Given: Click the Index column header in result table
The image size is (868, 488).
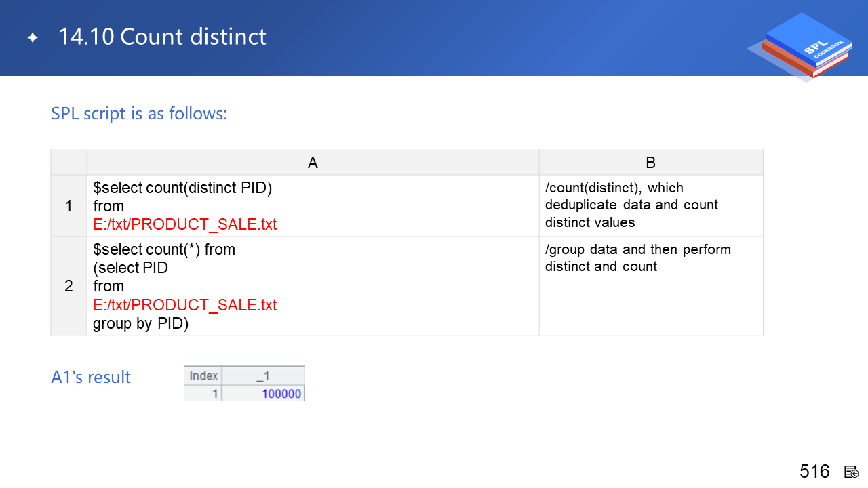Looking at the screenshot, I should 203,375.
